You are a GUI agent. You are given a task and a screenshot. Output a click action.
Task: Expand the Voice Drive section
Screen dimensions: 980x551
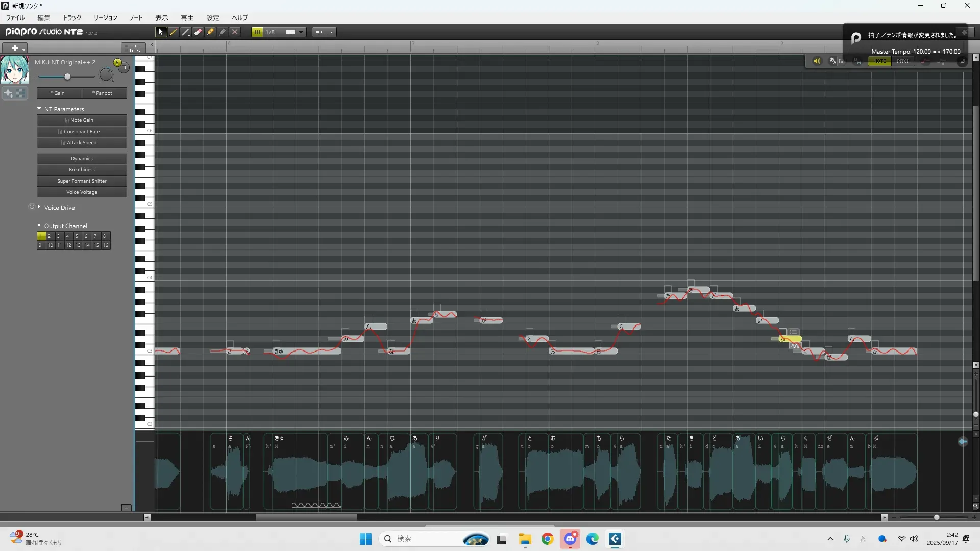point(39,207)
